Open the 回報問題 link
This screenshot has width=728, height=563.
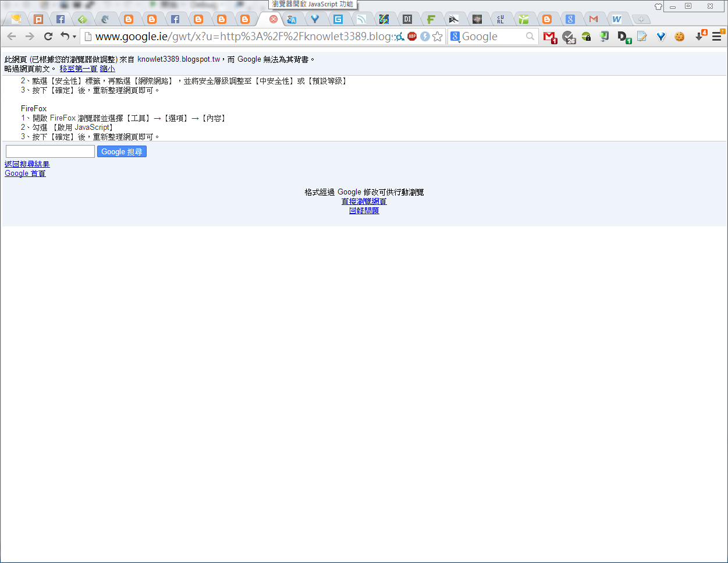coord(364,211)
